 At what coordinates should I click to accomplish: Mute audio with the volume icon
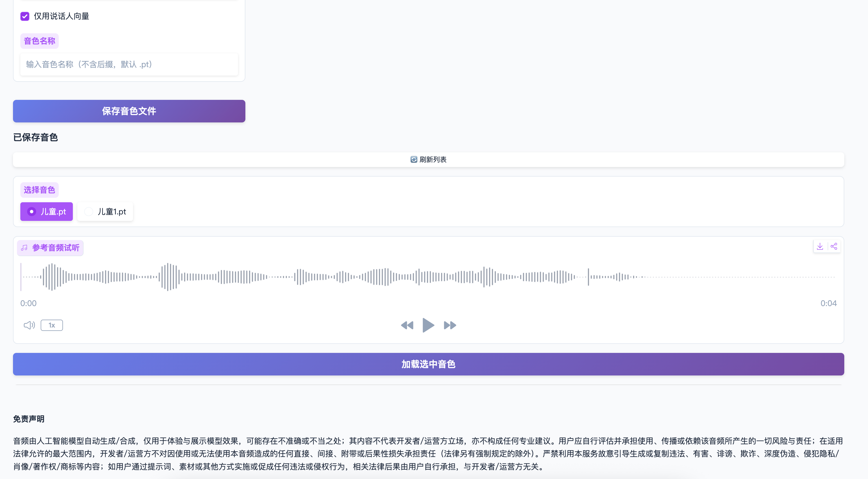tap(29, 325)
